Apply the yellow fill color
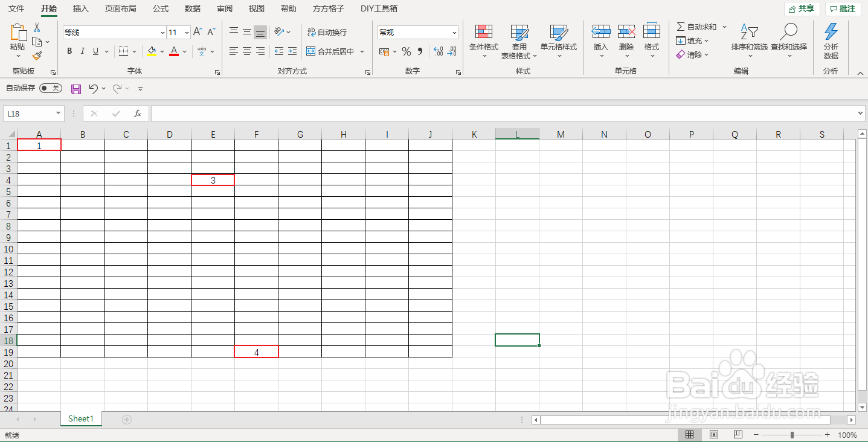 point(152,51)
